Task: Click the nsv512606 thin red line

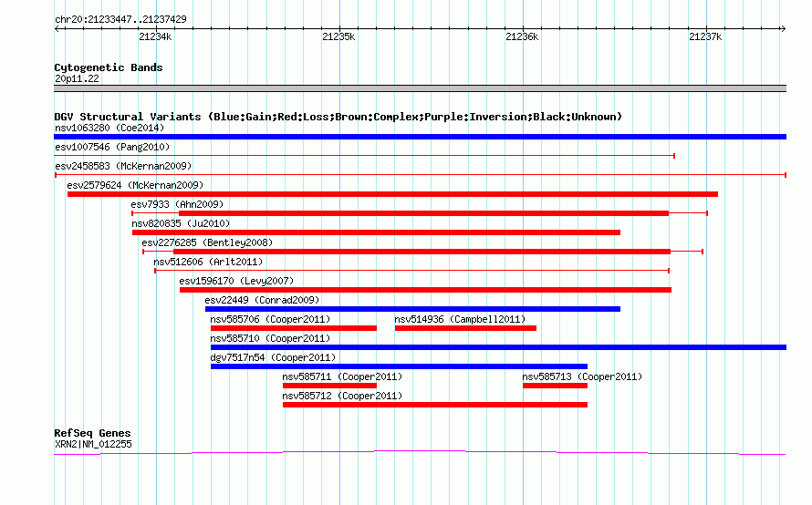Action: [x=412, y=271]
